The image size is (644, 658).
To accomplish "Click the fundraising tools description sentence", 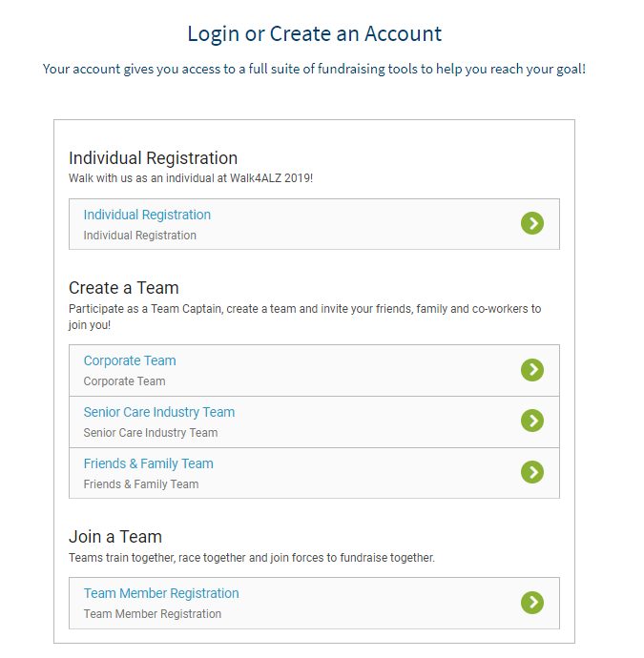I will (x=314, y=70).
